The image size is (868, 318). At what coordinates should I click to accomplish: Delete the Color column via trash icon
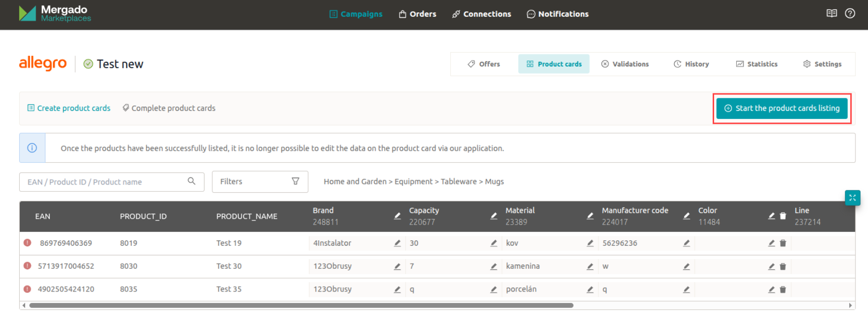(783, 216)
